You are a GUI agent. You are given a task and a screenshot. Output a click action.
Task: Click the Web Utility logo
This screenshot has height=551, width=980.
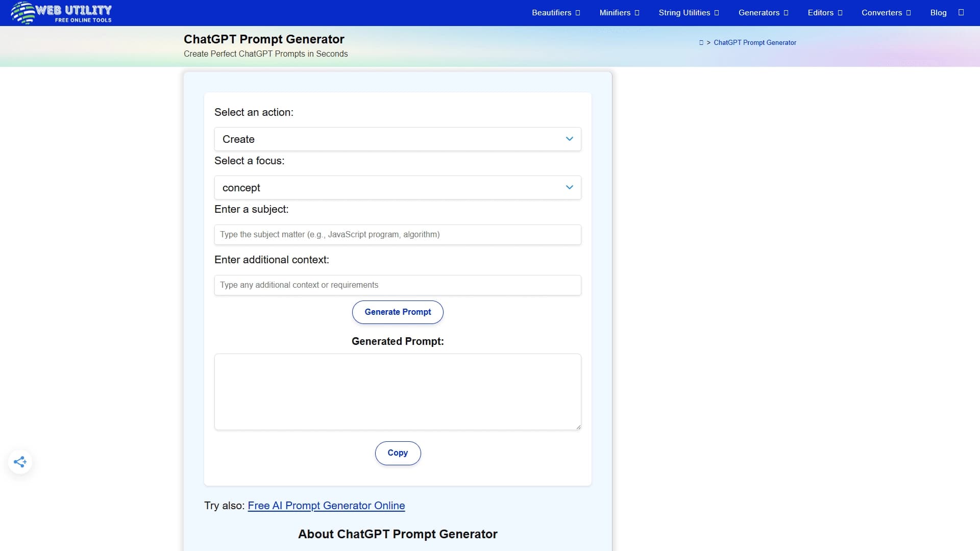(61, 13)
